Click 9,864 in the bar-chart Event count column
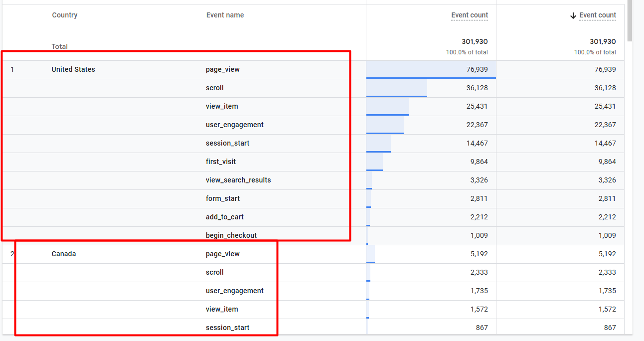Image resolution: width=644 pixels, height=341 pixels. [x=479, y=162]
